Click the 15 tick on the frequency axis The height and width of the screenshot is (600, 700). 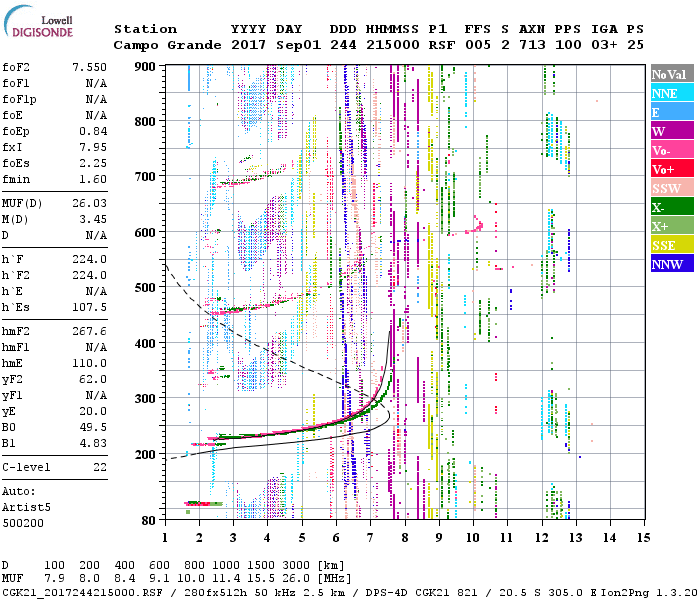pos(642,537)
